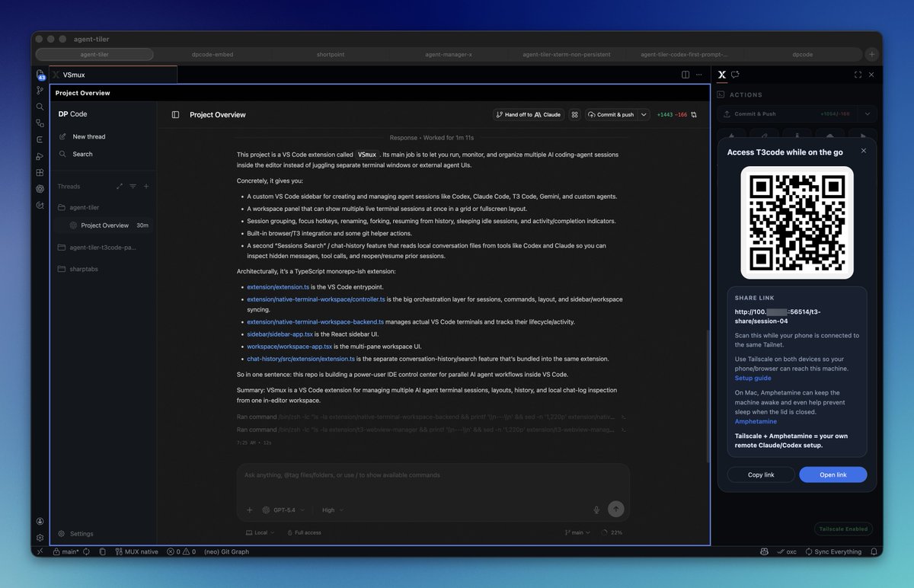Viewport: 914px width, 588px height.
Task: Click the New thread pencil icon
Action: (62, 136)
